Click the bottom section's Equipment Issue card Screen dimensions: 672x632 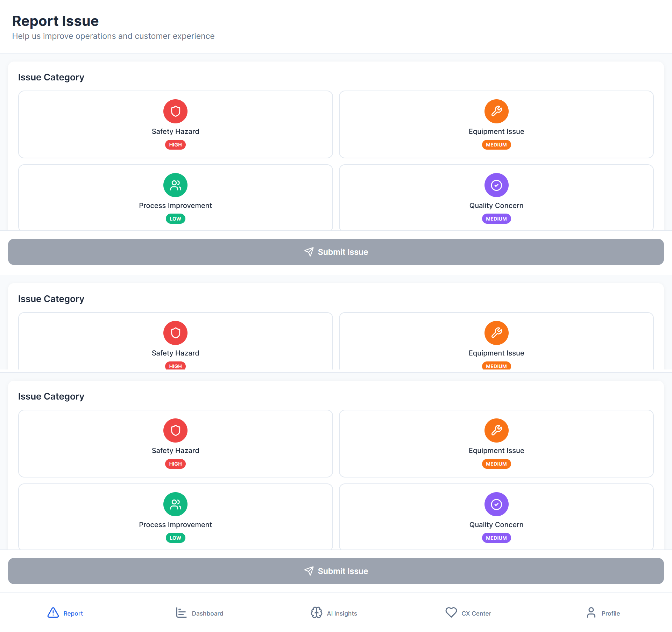(496, 443)
